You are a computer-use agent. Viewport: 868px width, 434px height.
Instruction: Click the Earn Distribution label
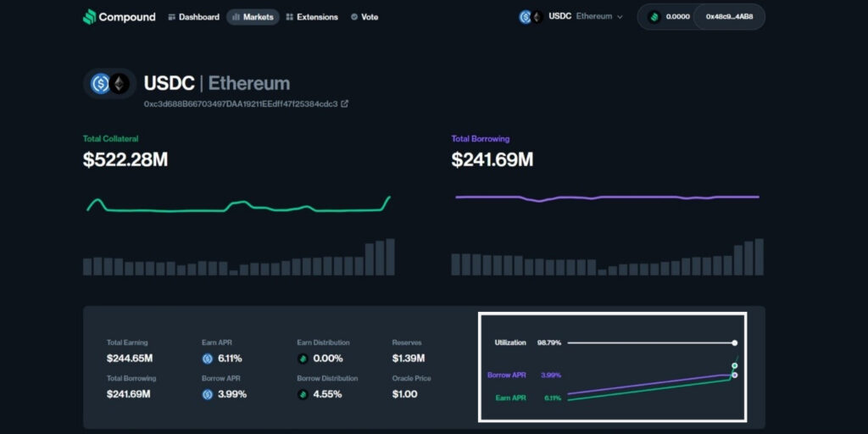(323, 342)
